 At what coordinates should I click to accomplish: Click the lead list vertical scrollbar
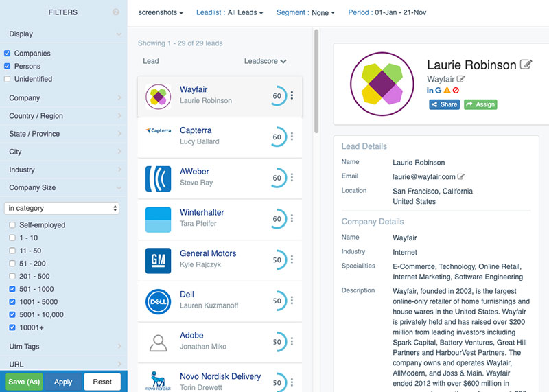[316, 81]
